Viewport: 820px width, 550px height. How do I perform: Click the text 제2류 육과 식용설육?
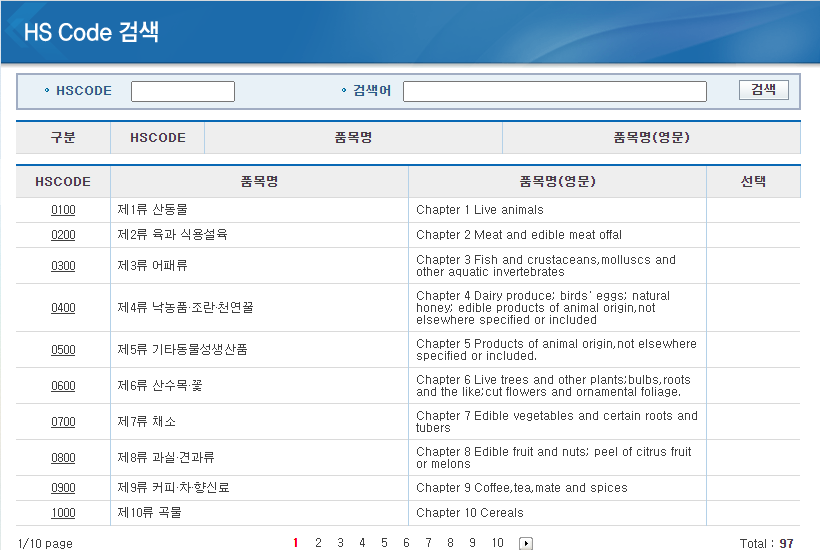coord(172,235)
